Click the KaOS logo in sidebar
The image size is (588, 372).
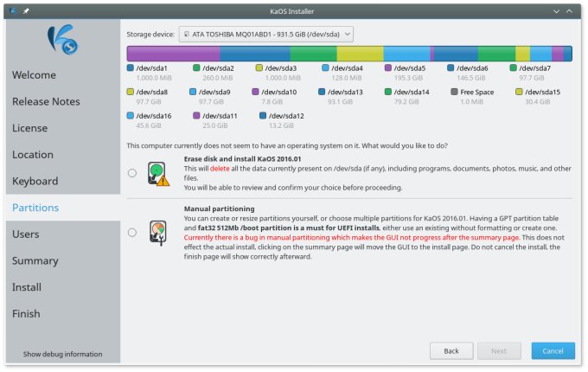point(62,40)
